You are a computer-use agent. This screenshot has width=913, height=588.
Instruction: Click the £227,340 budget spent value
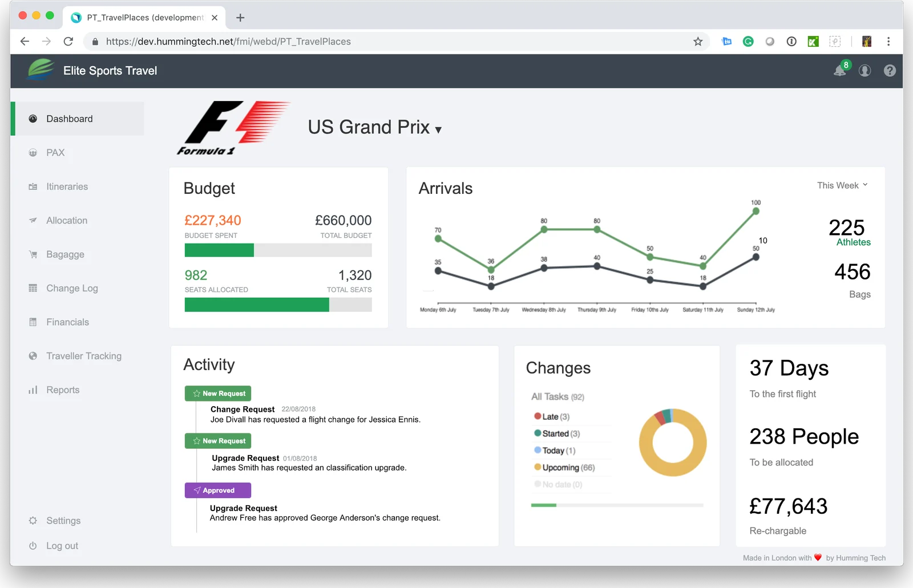tap(213, 220)
